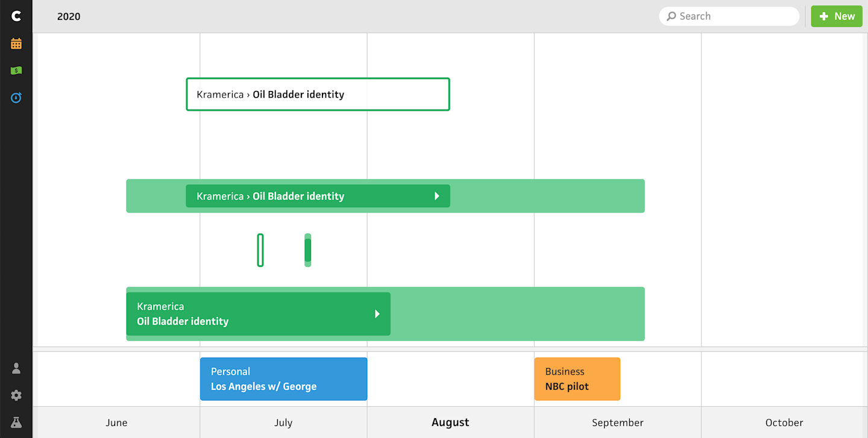This screenshot has width=868, height=438.
Task: Click the magnifier icon in search
Action: (671, 16)
